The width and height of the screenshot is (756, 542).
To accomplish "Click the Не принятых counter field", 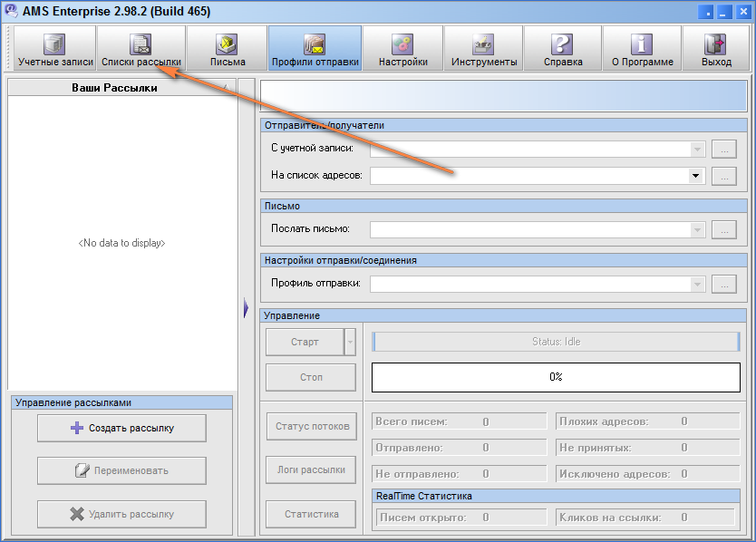I will [x=647, y=448].
